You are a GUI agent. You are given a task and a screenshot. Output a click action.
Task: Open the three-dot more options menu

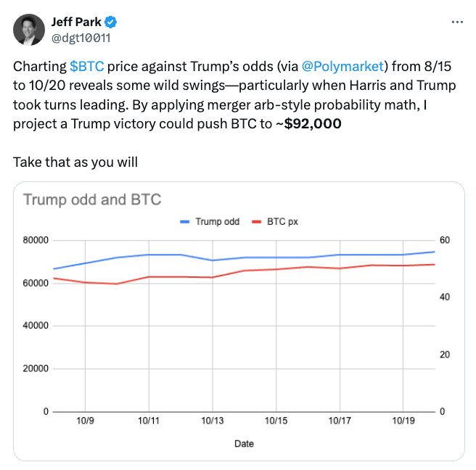[456, 22]
